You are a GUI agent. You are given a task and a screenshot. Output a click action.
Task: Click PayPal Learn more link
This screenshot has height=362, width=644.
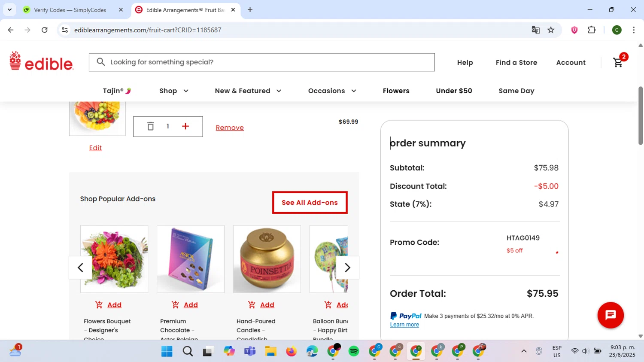[404, 325]
